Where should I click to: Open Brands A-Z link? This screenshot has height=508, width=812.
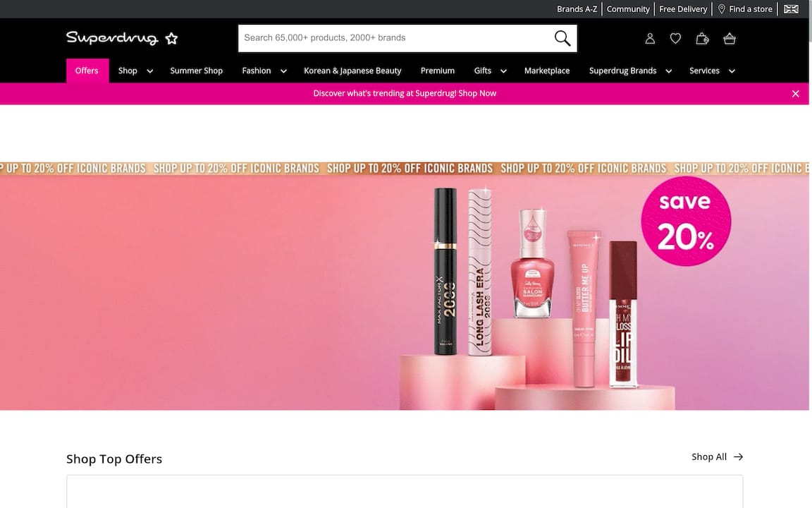point(577,8)
